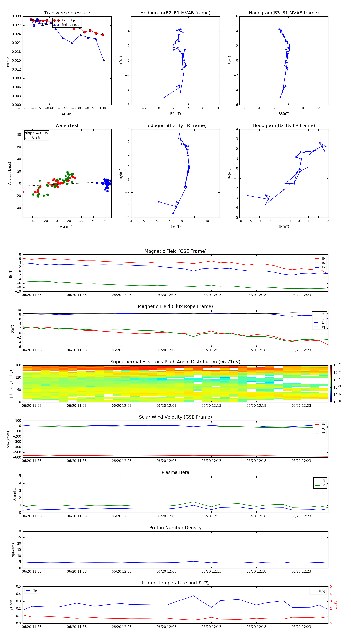Image resolution: width=351 pixels, height=644 pixels.
Task: Click the Bx legend entry in GSE magnetic field panel
Action: (x=320, y=259)
